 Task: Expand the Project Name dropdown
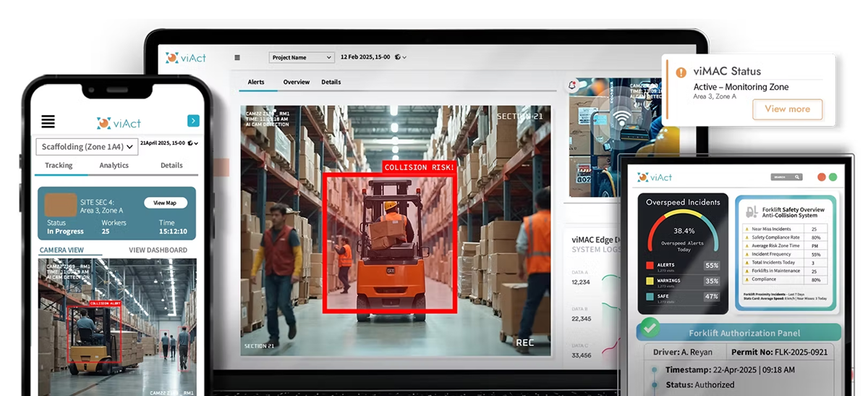pos(302,57)
